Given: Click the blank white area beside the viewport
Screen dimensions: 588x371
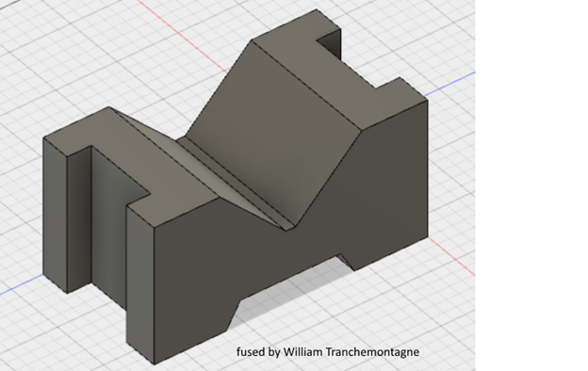Looking at the screenshot, I should pyautogui.click(x=531, y=185).
